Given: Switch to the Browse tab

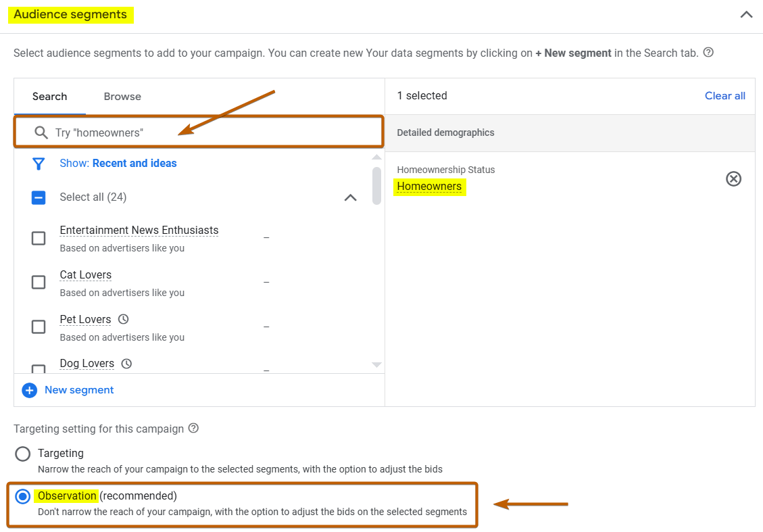Looking at the screenshot, I should [122, 97].
